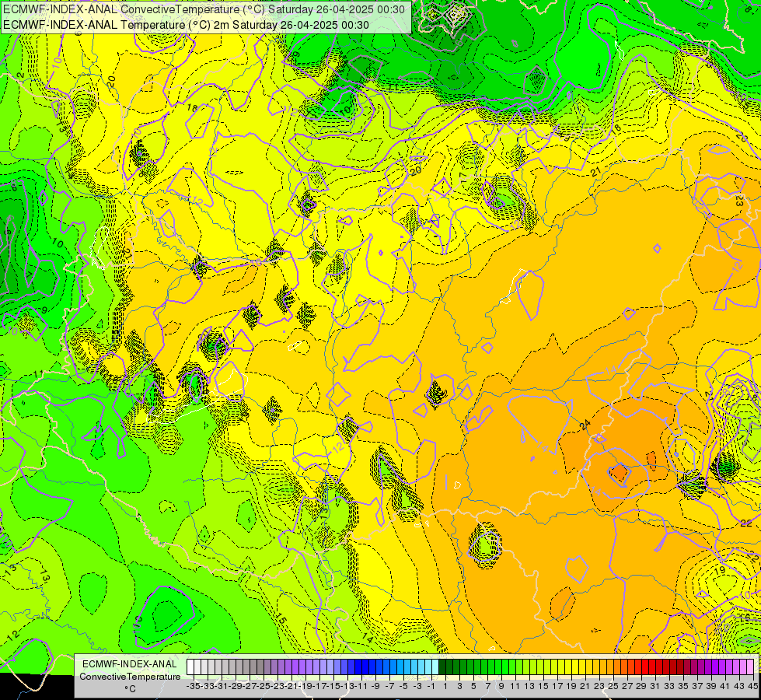Select the pink swatch above legend value 45
This screenshot has width=761, height=700.
750,667
